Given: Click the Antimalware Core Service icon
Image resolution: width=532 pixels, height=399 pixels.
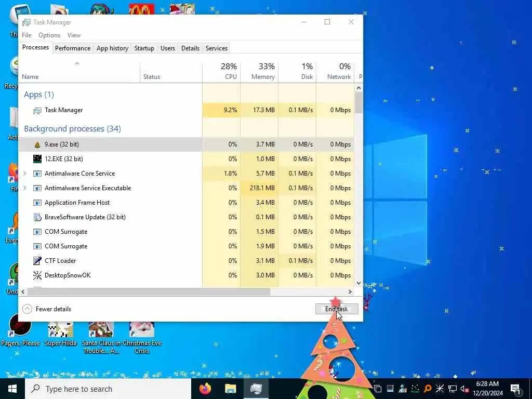Looking at the screenshot, I should click(37, 174).
